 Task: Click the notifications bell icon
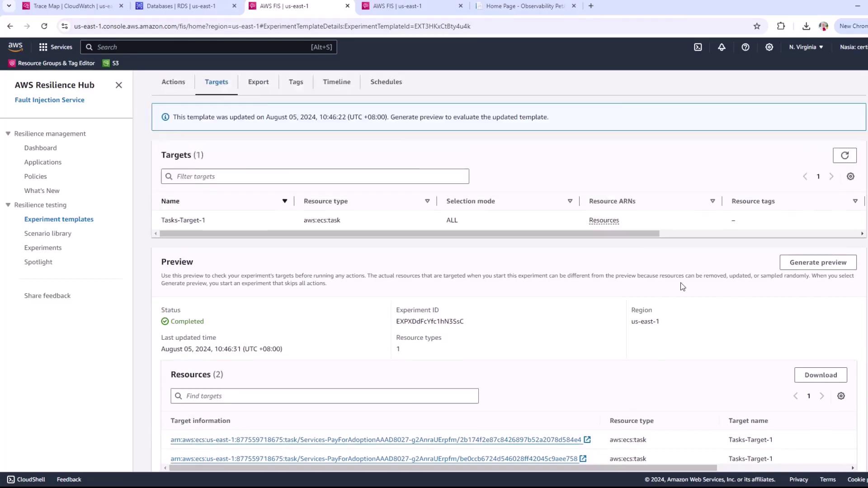click(x=722, y=47)
